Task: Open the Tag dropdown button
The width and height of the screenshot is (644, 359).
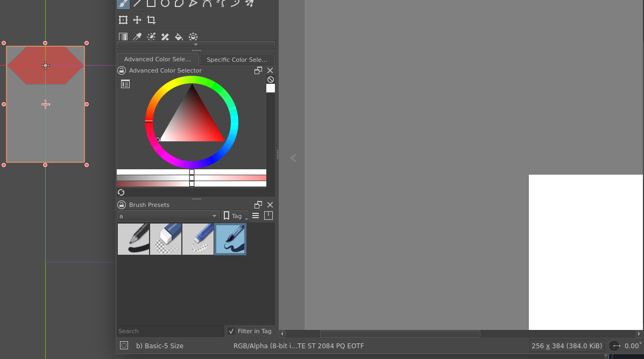Action: tap(235, 216)
